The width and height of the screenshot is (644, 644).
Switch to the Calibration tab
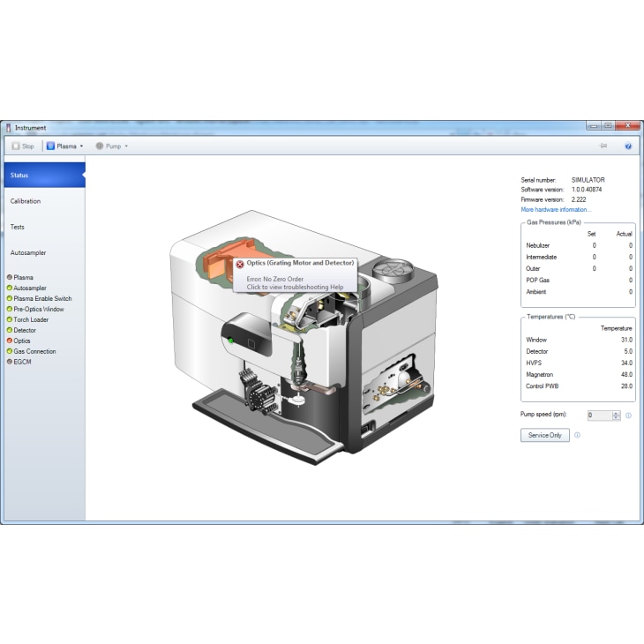(26, 201)
